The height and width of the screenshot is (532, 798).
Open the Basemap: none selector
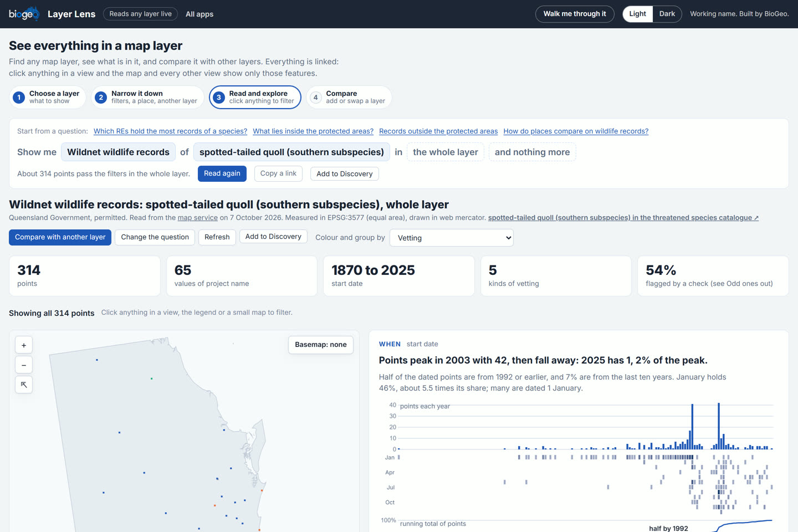tap(321, 345)
